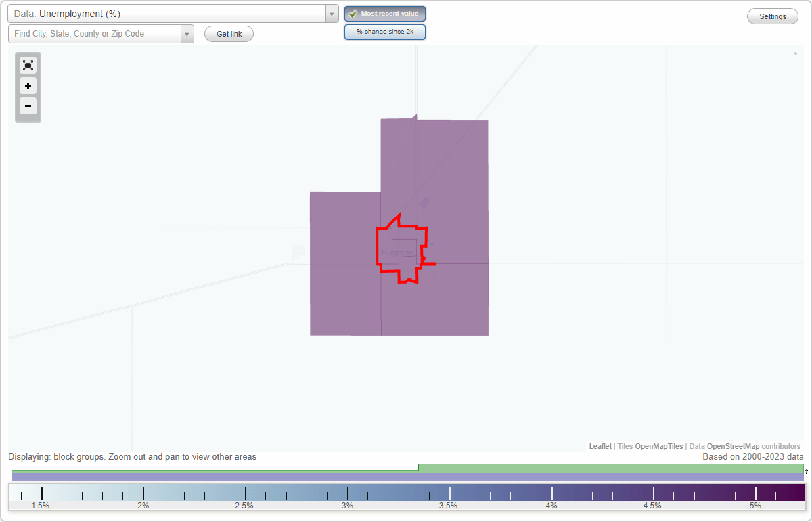
Task: Click the legend scale at 5%
Action: (x=755, y=505)
